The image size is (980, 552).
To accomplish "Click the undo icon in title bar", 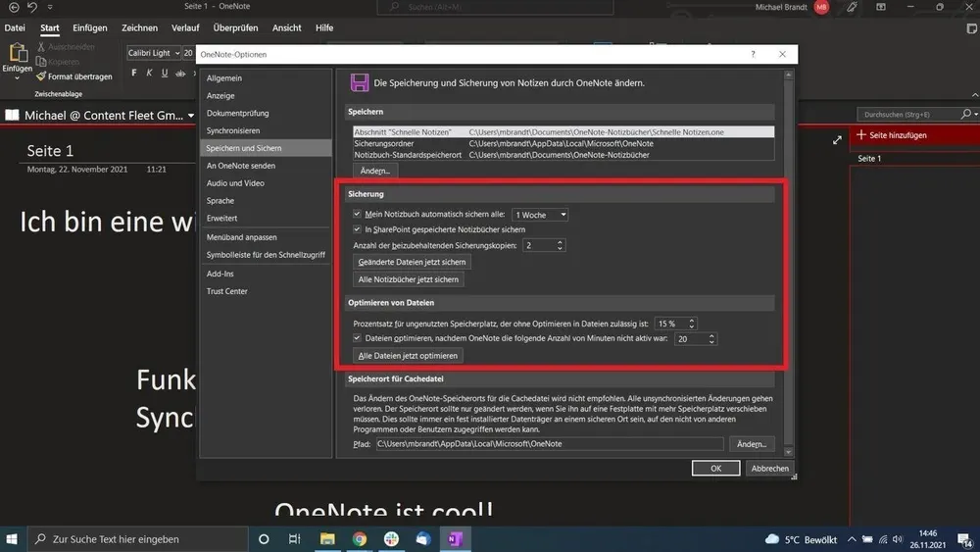I will (x=32, y=7).
